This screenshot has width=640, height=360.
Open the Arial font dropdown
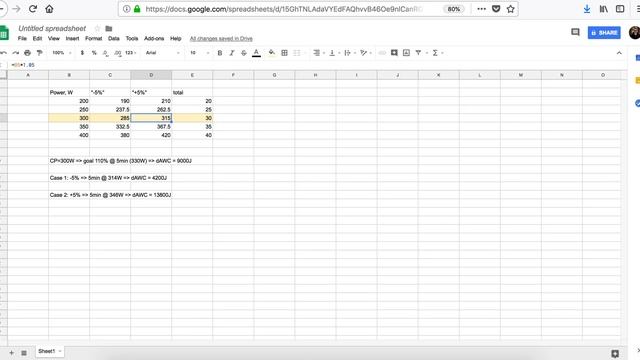click(162, 53)
